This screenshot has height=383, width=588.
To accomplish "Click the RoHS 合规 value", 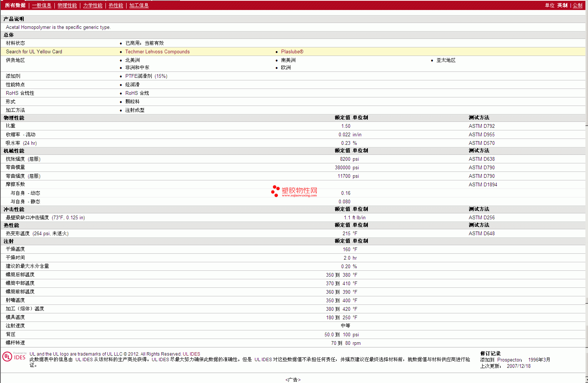I will pyautogui.click(x=137, y=93).
